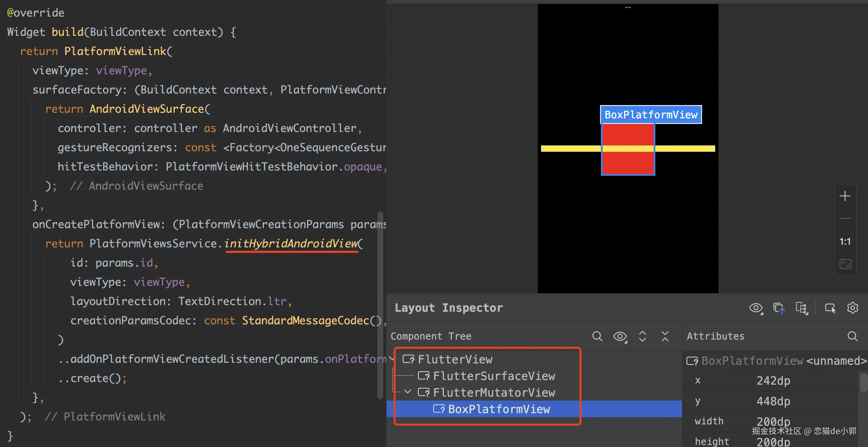Collapse the FlutterView root node

click(392, 359)
